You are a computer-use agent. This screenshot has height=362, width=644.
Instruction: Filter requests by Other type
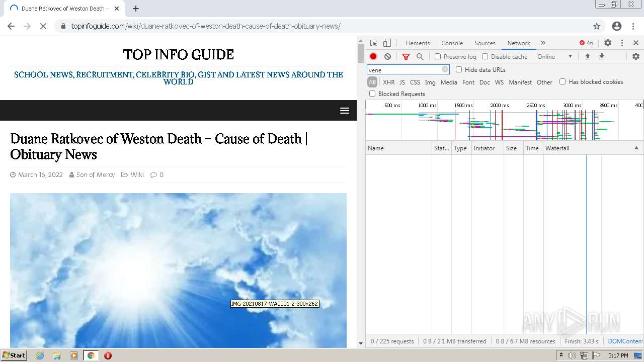[x=544, y=82]
